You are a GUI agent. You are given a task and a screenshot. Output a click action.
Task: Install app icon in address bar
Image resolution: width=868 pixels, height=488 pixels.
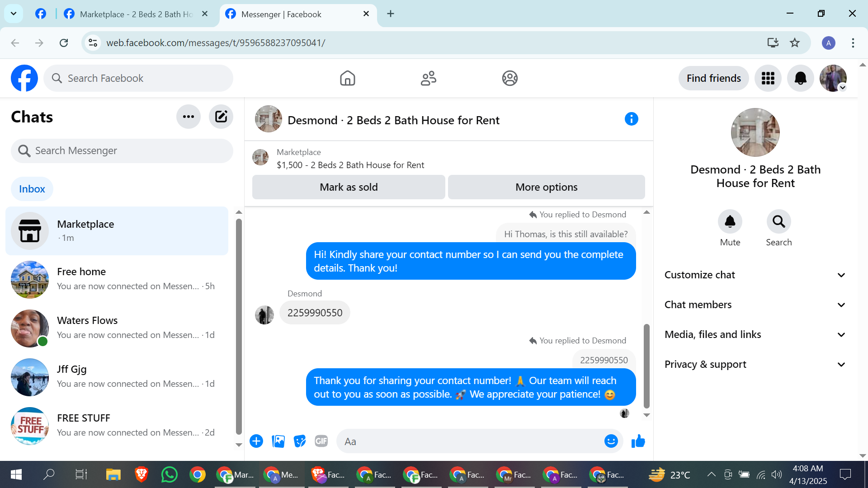[773, 42]
